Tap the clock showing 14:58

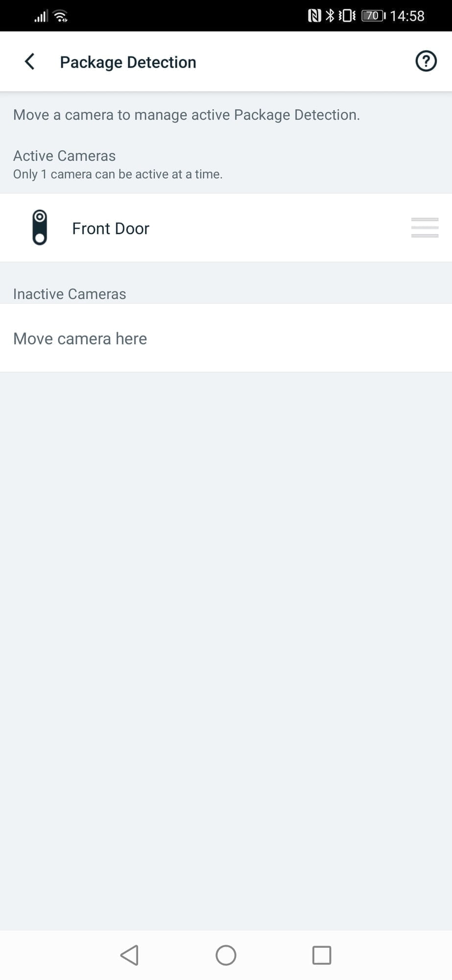[x=407, y=16]
